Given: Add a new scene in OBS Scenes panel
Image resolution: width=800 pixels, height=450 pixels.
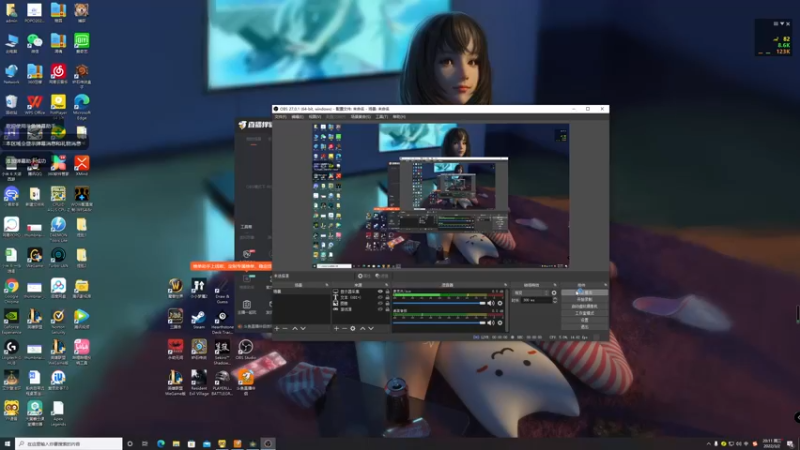Looking at the screenshot, I should click(277, 329).
